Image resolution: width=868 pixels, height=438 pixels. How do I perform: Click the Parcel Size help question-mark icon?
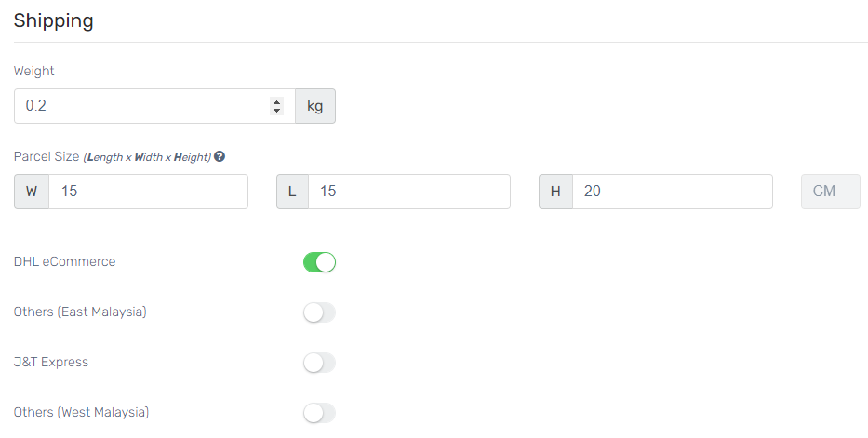220,156
